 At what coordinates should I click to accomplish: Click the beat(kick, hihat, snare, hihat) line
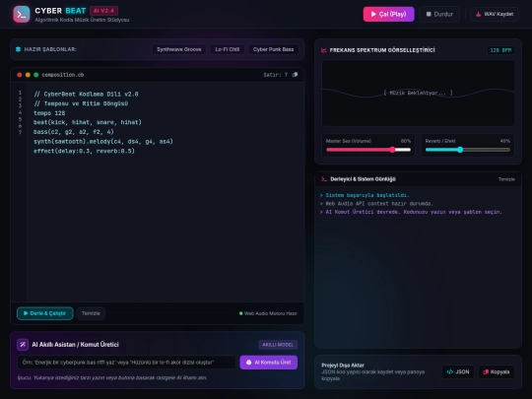pos(88,122)
